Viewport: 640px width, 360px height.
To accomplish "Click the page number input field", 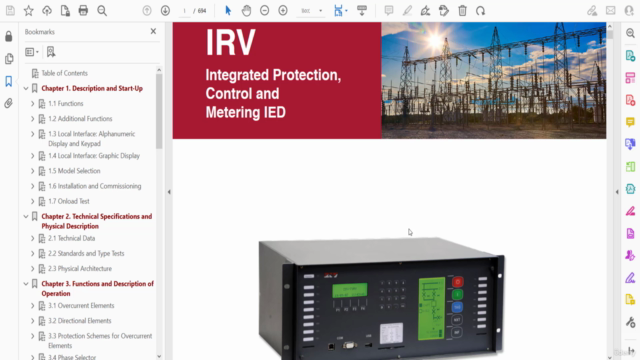I will pos(184,11).
